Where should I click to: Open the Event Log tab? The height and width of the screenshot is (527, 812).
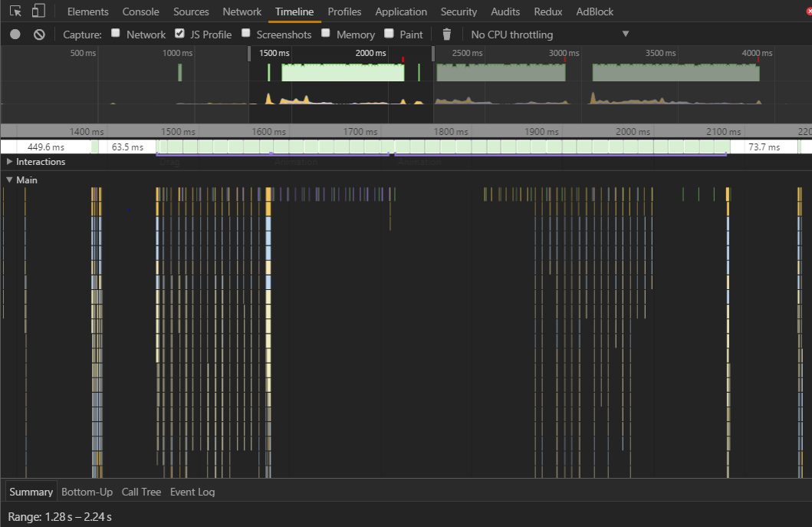[192, 492]
